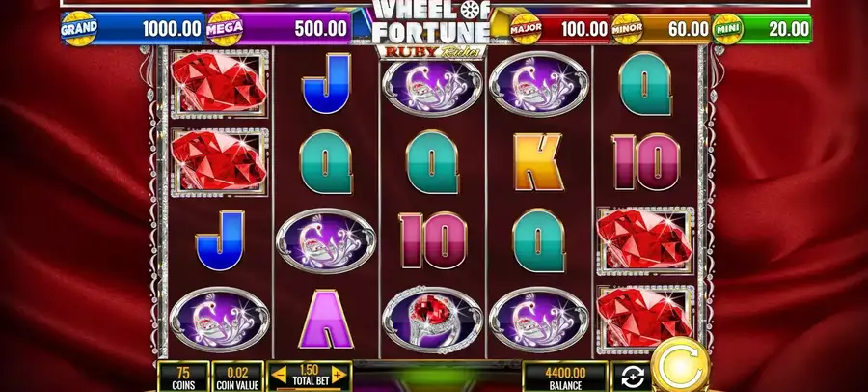Click the Major jackpot coin badge

point(526,29)
